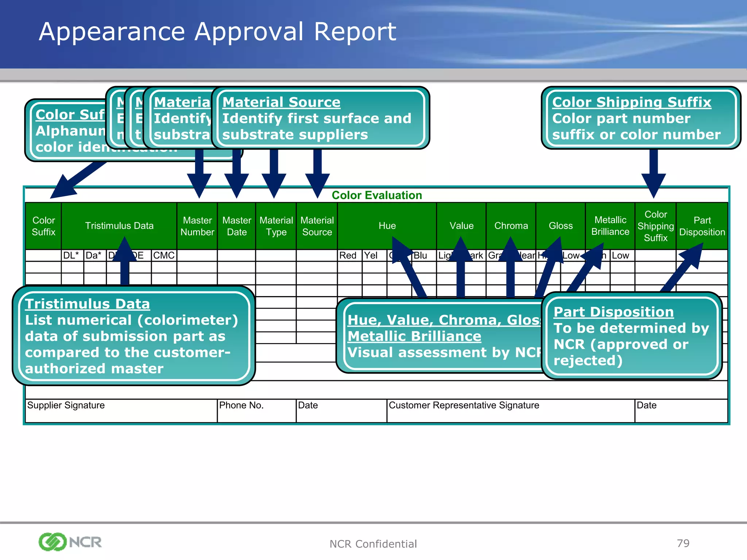
Task: Open the Color Shipping Suffix callout heading
Action: (632, 102)
